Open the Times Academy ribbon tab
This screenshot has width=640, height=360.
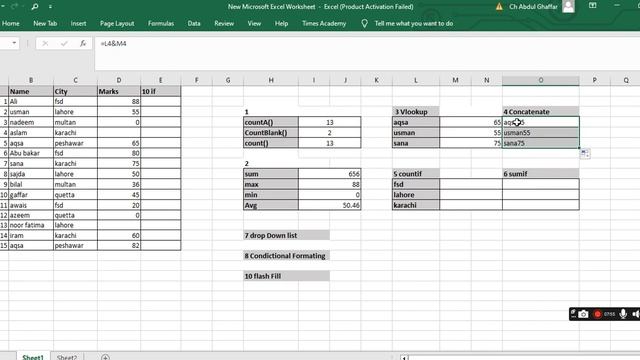(324, 24)
